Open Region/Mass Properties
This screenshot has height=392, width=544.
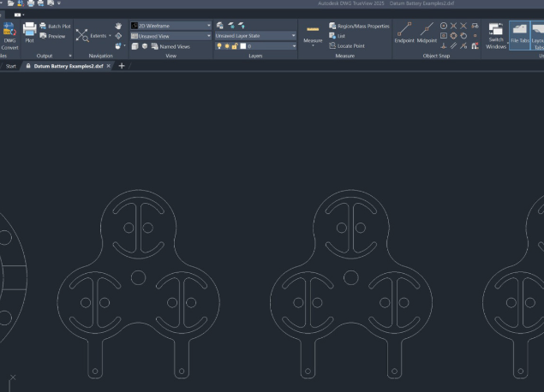coord(359,26)
